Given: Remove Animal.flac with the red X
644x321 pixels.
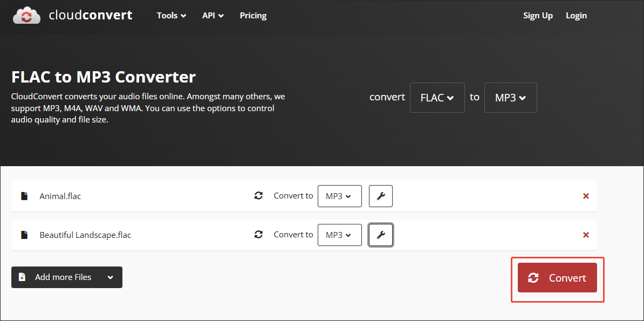Looking at the screenshot, I should tap(586, 196).
